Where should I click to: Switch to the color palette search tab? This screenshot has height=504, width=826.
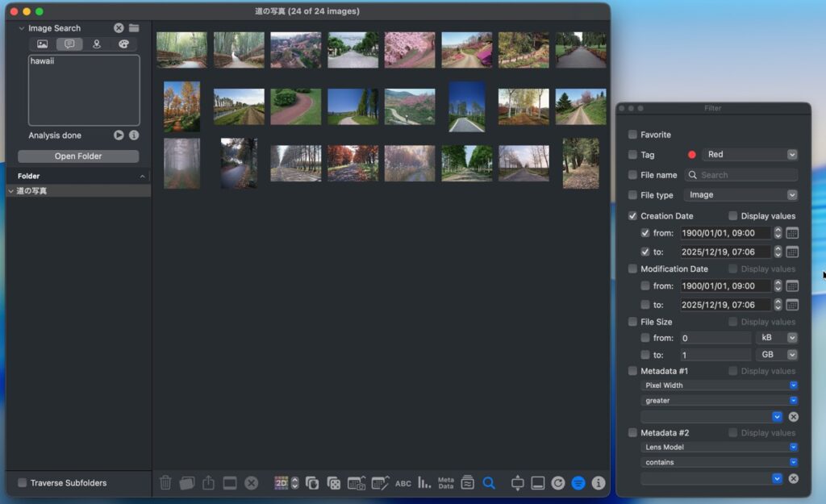[123, 44]
